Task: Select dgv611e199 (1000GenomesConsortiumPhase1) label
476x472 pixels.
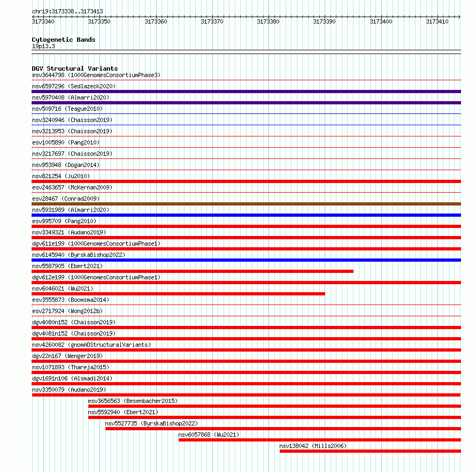Action: [96, 243]
